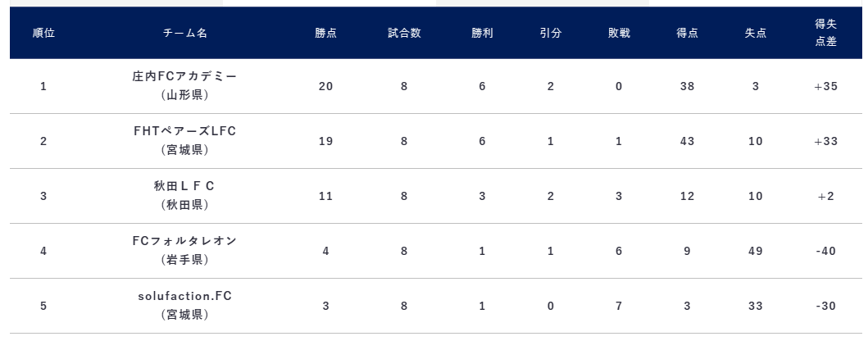Click the 試合数 column header
868x341 pixels.
(x=404, y=34)
